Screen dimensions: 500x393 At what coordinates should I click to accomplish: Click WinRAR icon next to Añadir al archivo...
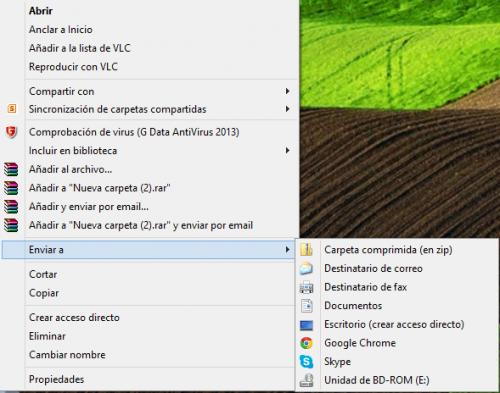(x=11, y=169)
